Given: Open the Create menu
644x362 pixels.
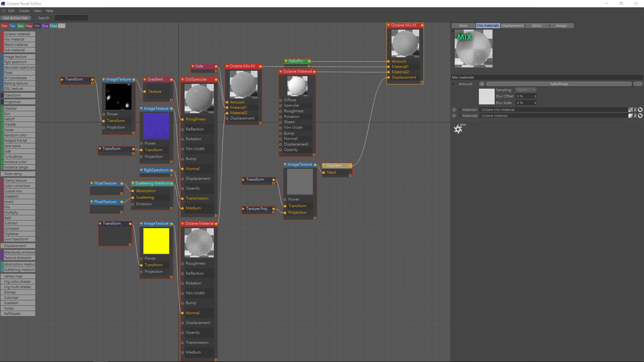Looking at the screenshot, I should click(24, 11).
